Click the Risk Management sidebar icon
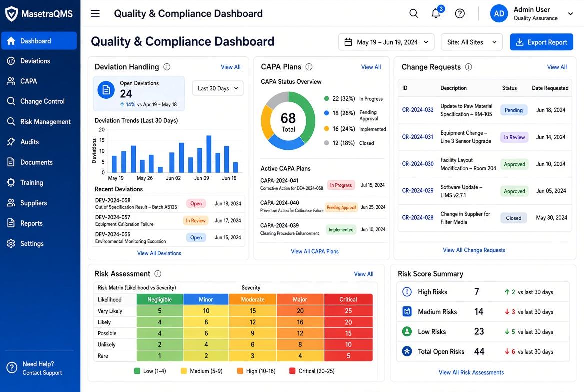The height and width of the screenshot is (392, 584). point(11,122)
